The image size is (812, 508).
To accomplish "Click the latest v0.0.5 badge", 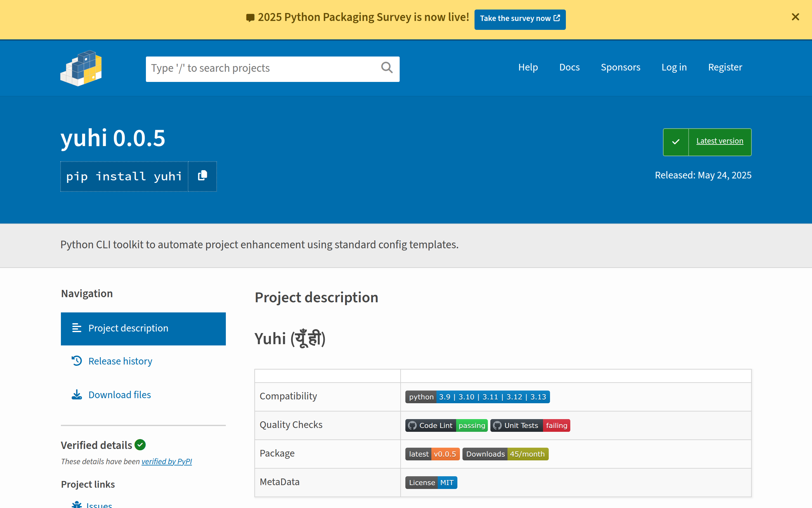I will point(433,454).
